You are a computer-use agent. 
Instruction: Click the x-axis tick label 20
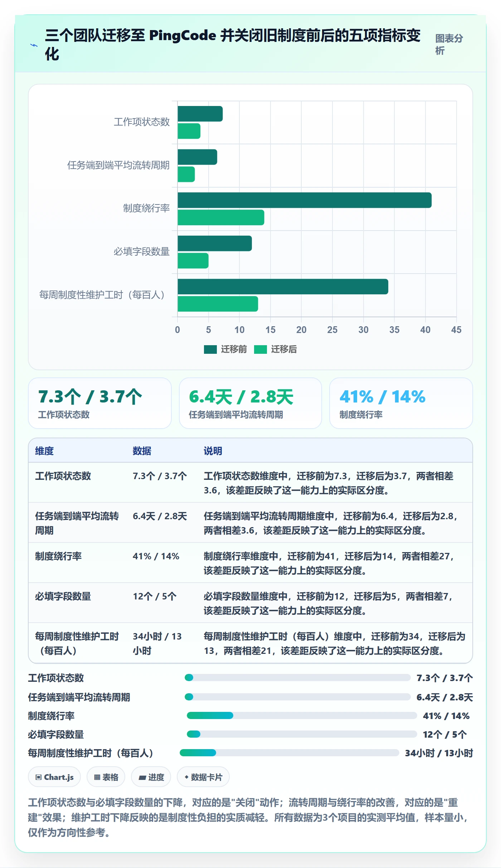[x=301, y=330]
